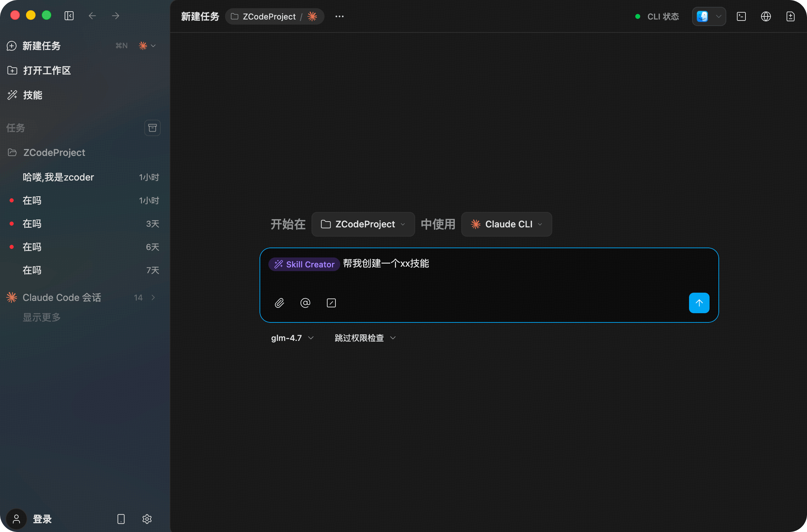Click the @ mention icon
This screenshot has height=532, width=807.
305,303
